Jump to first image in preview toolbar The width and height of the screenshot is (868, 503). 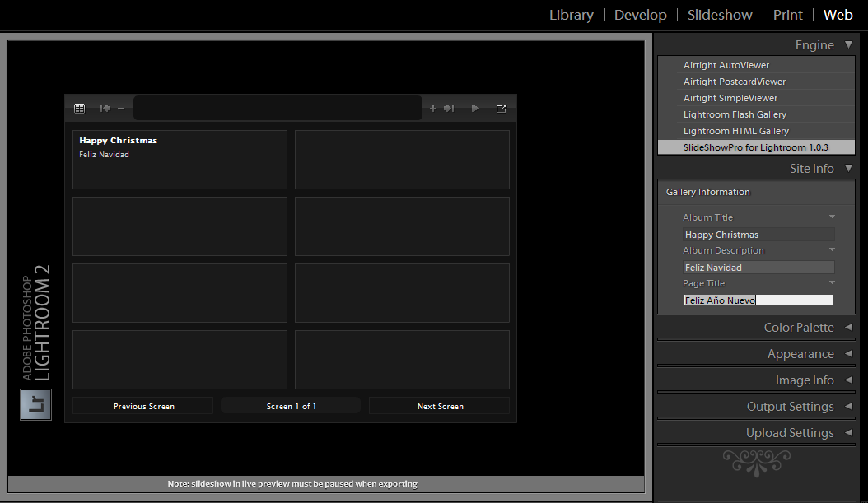click(105, 109)
